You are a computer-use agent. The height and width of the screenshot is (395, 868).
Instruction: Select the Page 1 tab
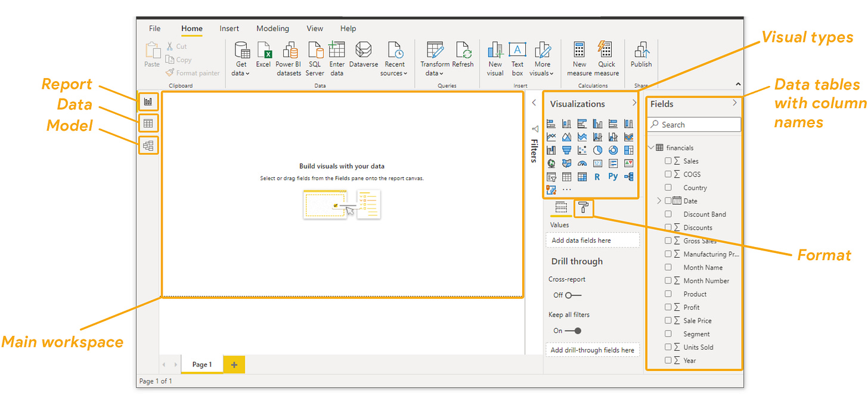coord(201,365)
